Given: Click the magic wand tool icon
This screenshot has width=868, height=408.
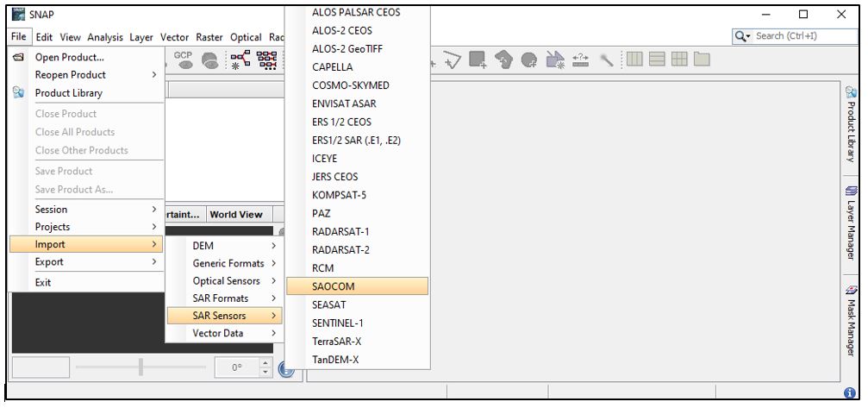Looking at the screenshot, I should 607,60.
